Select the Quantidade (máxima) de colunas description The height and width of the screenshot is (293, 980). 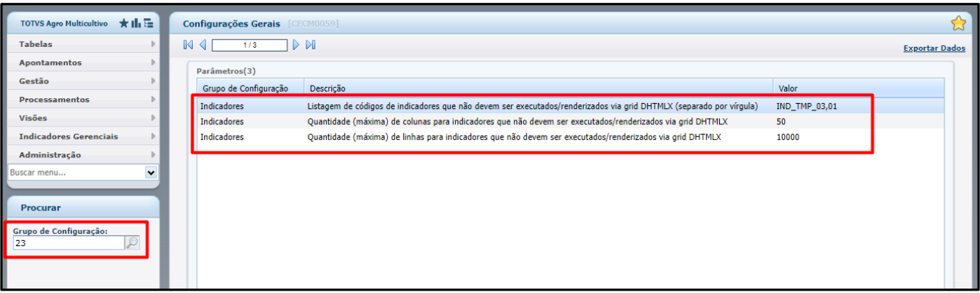[517, 121]
